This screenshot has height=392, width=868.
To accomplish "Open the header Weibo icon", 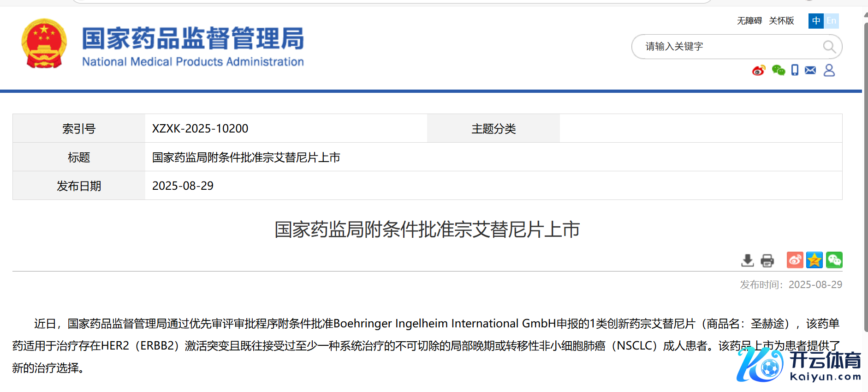I will (758, 70).
